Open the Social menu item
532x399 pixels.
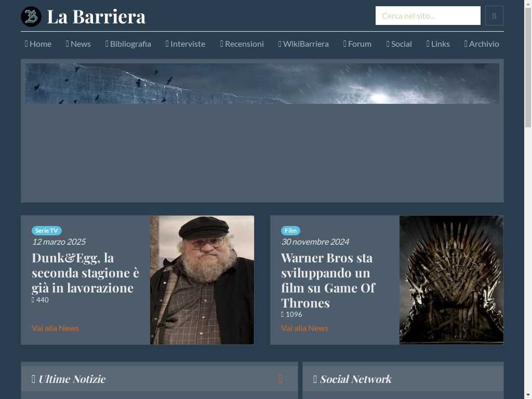pos(399,44)
